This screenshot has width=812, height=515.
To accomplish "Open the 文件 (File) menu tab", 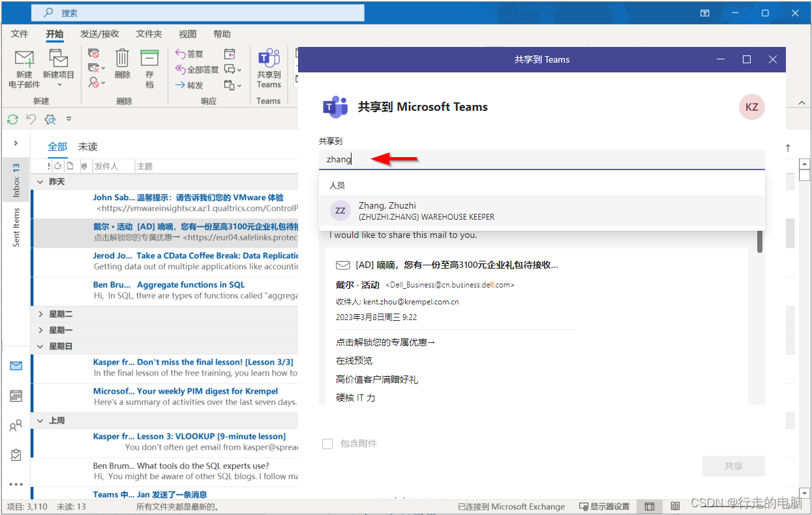I will tap(20, 34).
